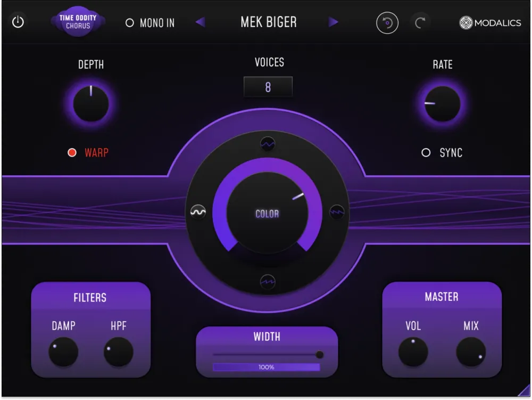Image resolution: width=532 pixels, height=400 pixels.
Task: Click the Width 100% value bar
Action: 267,367
